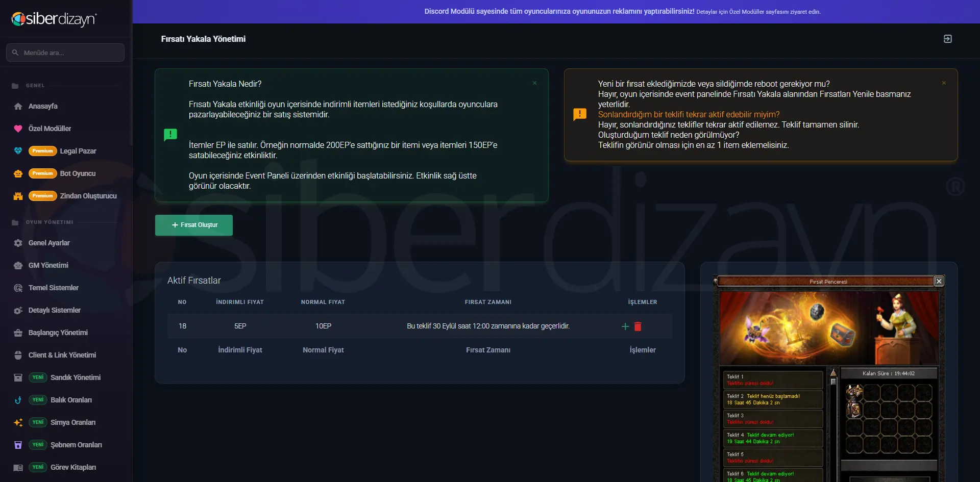Click the logout icon in header

(x=947, y=39)
